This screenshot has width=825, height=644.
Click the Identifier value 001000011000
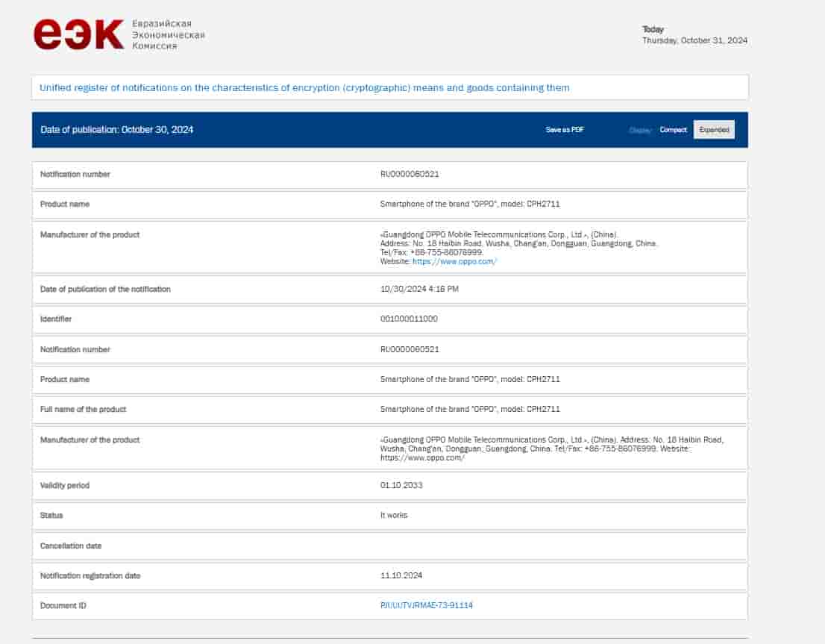409,319
